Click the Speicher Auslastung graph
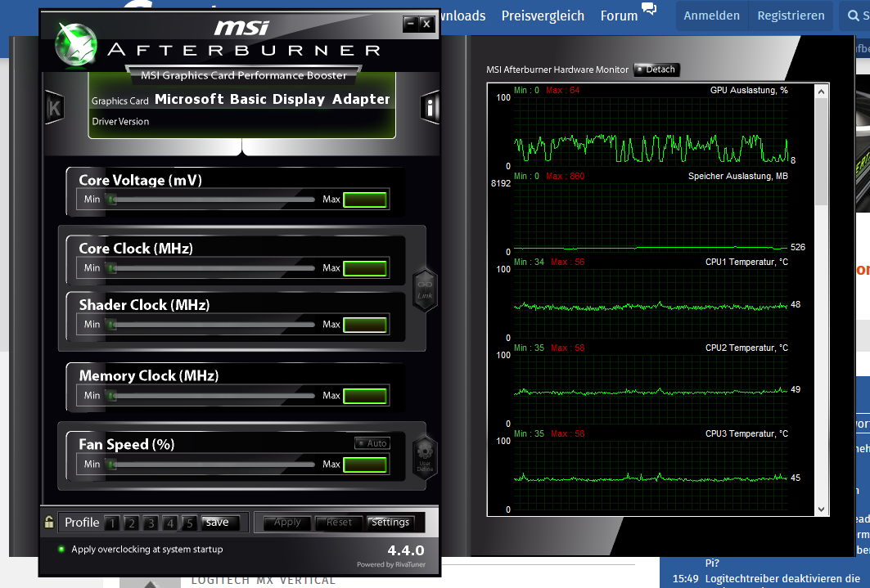Screen dimensions: 870x588 click(651, 218)
